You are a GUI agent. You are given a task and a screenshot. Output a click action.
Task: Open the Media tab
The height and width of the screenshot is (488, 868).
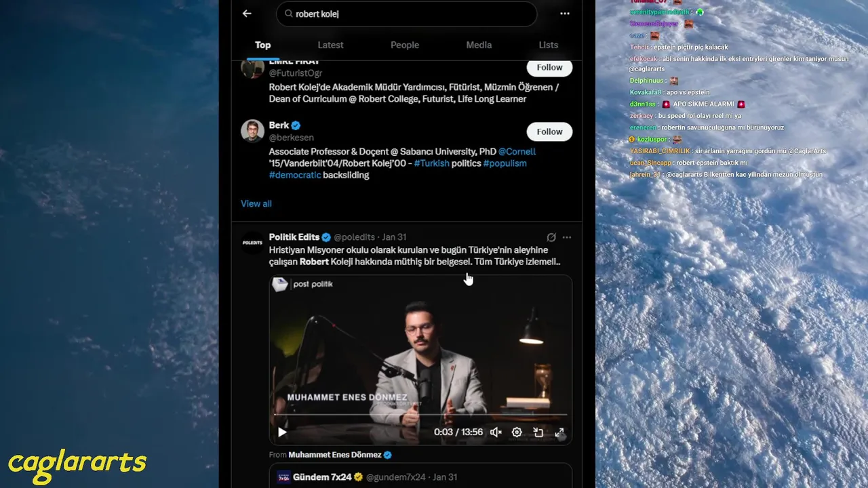479,45
